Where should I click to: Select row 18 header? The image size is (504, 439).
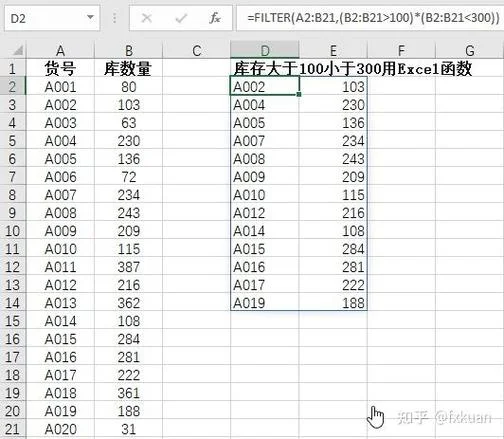click(x=12, y=375)
